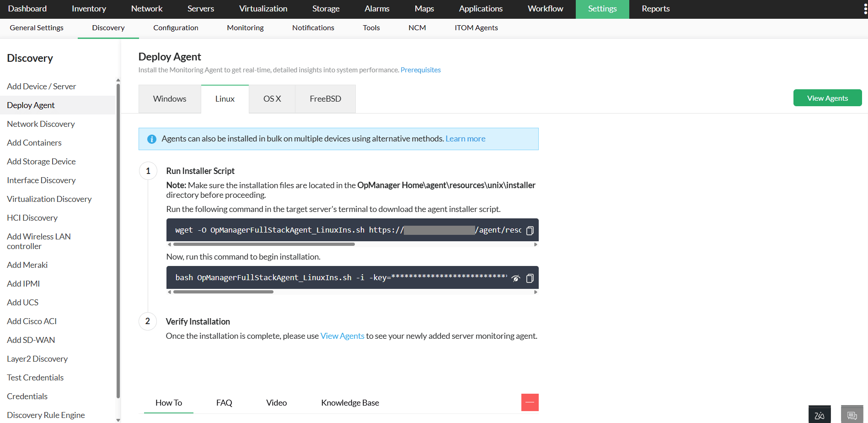Open Add Wireless LAN controller
This screenshot has height=423, width=868.
tap(39, 241)
